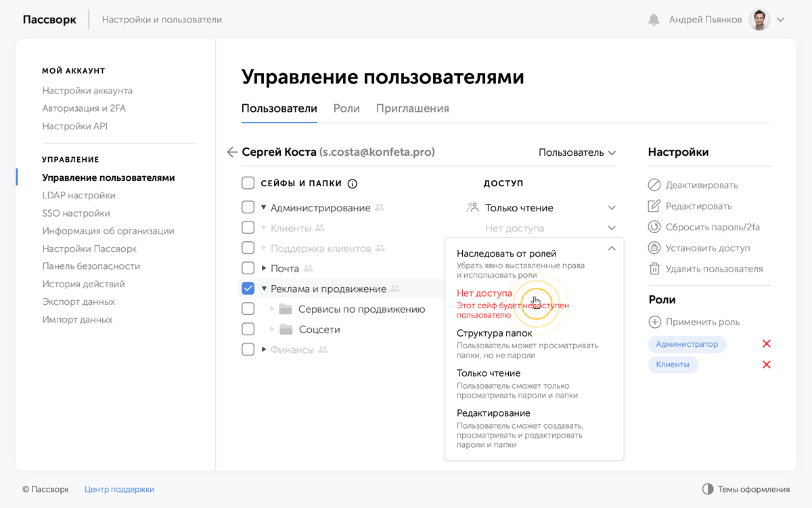Image resolution: width=812 pixels, height=508 pixels.
Task: Expand the Соцсети folder triangle
Action: tap(272, 330)
